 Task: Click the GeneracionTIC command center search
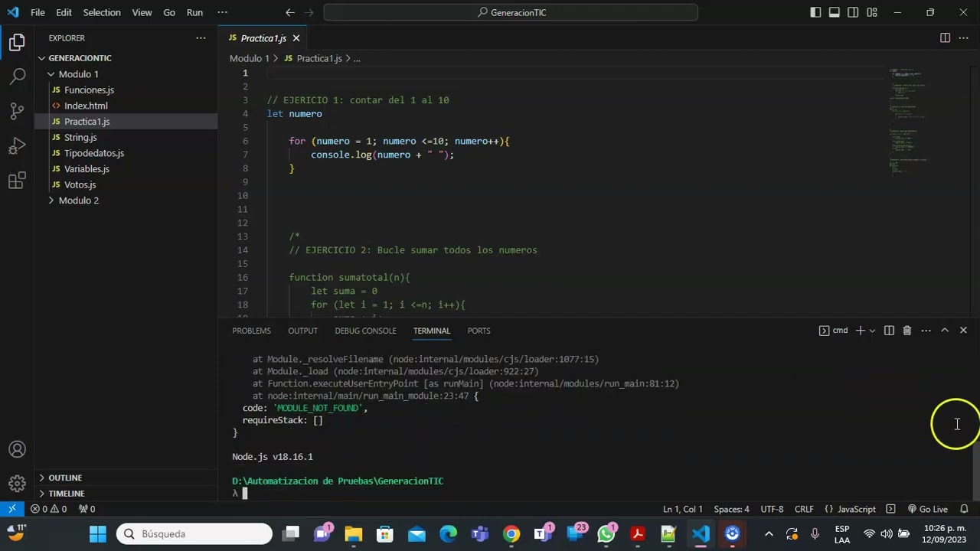[511, 12]
